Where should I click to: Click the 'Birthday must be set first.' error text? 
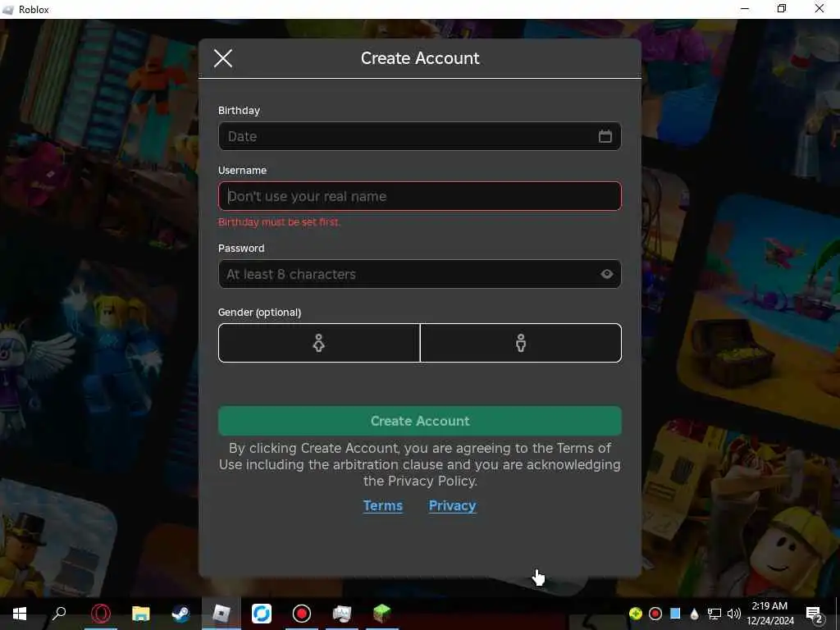tap(279, 222)
